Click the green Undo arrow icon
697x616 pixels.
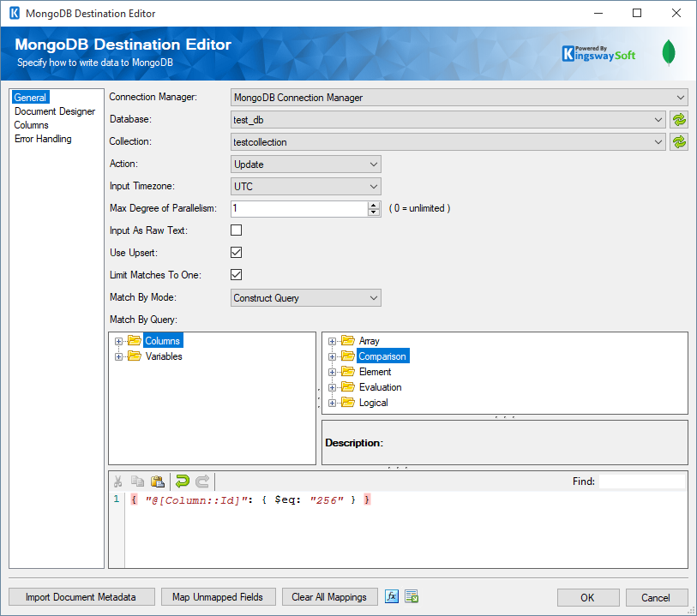click(183, 481)
